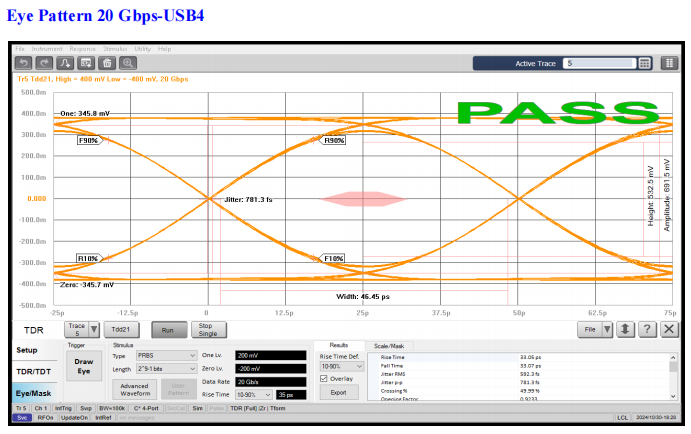Select the Rise Time row in results
The image size is (691, 434).
point(518,357)
